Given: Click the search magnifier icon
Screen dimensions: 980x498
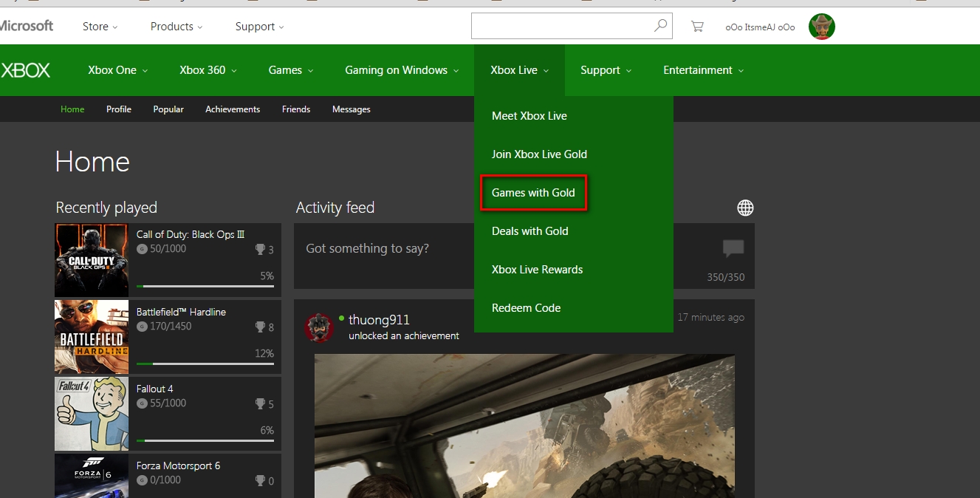Looking at the screenshot, I should pyautogui.click(x=660, y=26).
